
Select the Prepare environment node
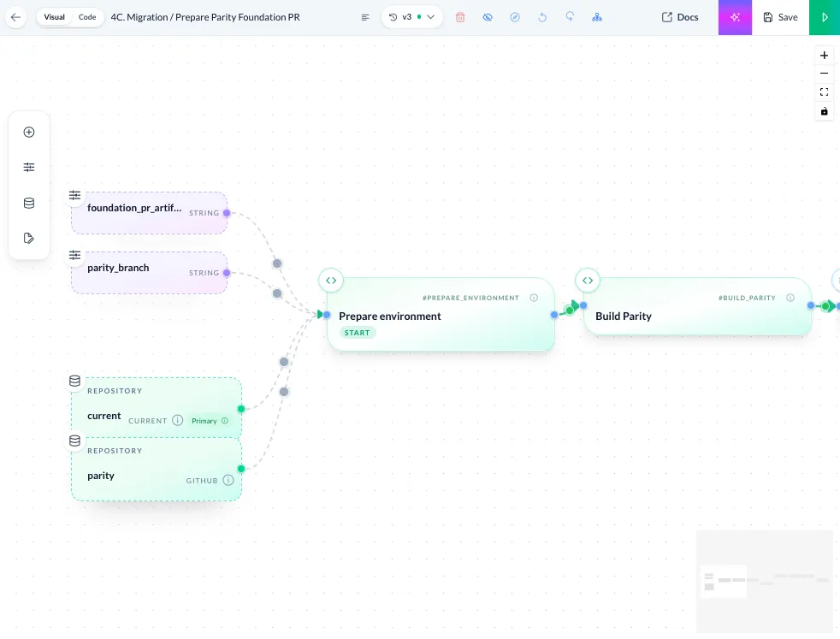[441, 315]
